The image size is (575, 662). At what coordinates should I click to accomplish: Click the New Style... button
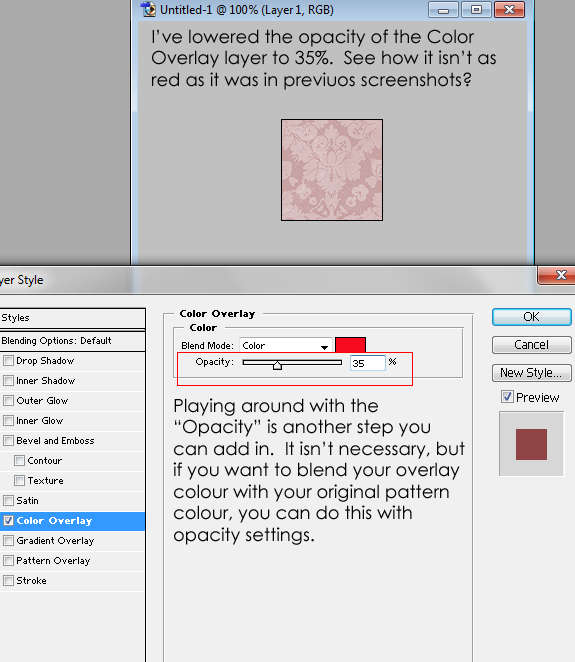coord(532,373)
